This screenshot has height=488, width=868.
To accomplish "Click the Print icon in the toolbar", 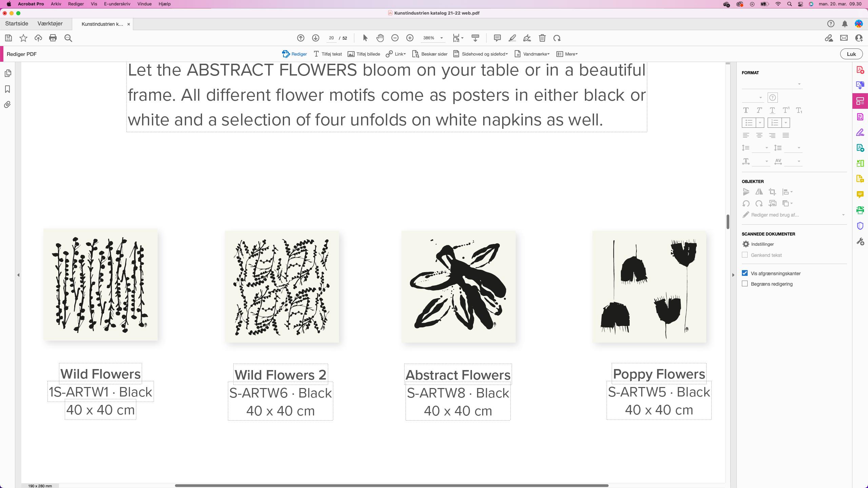I will (53, 38).
